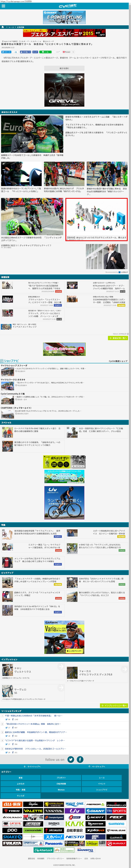Screen dimensions: 131x868
Task: Open the 新着記事一覧へ green button
Action: point(118,338)
